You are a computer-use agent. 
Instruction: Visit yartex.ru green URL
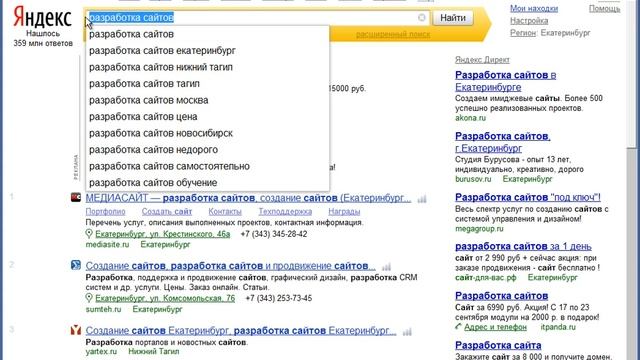point(101,351)
